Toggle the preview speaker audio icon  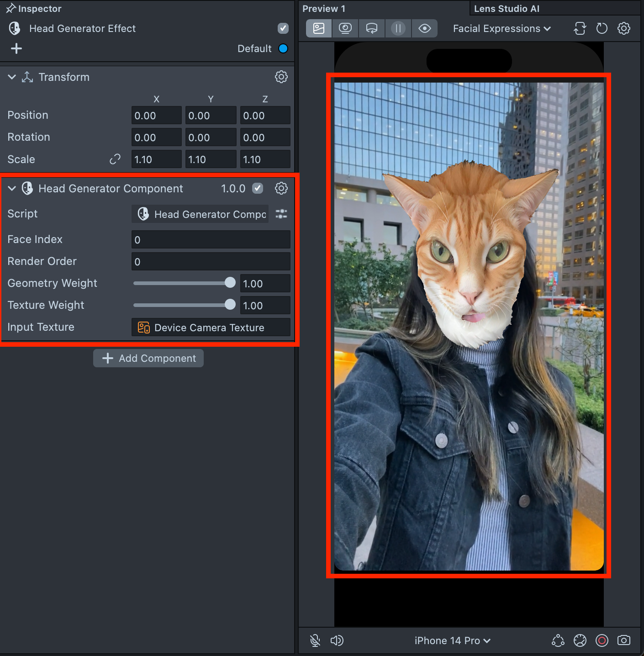click(x=337, y=640)
